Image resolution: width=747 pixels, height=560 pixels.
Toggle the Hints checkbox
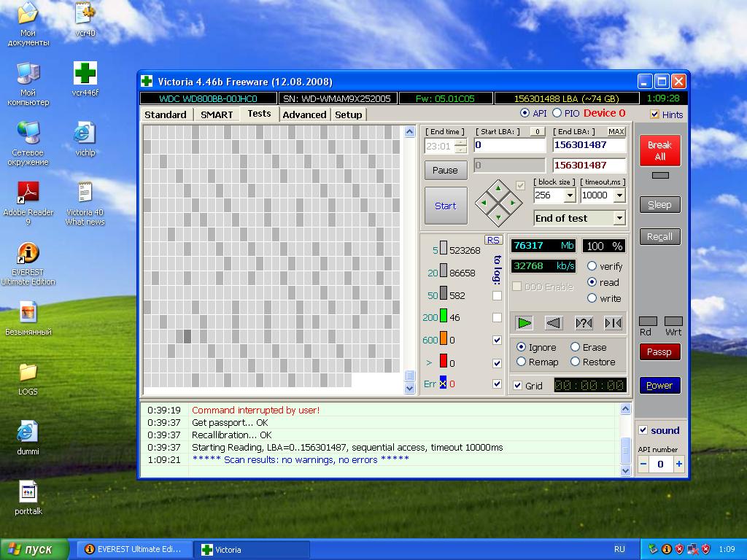(654, 114)
